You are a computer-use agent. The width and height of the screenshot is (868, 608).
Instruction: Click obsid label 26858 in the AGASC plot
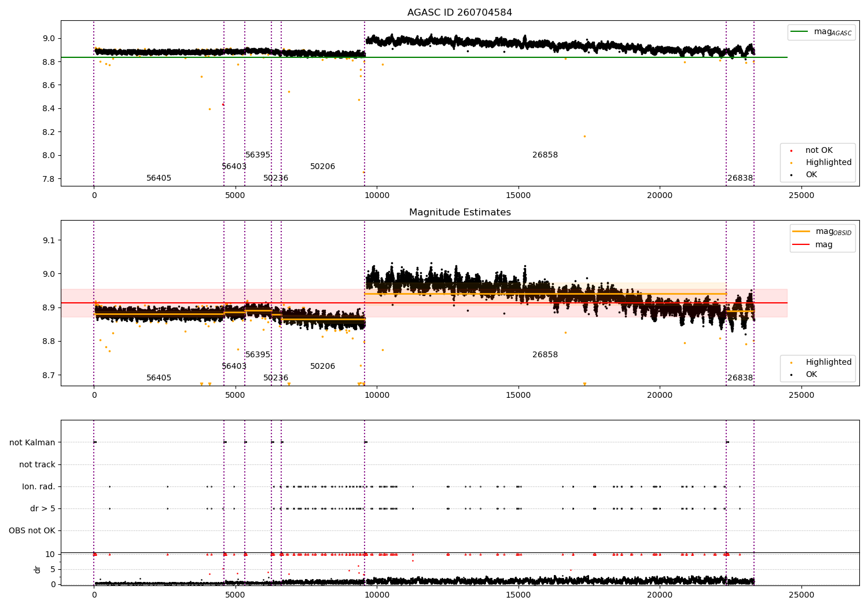tap(545, 155)
